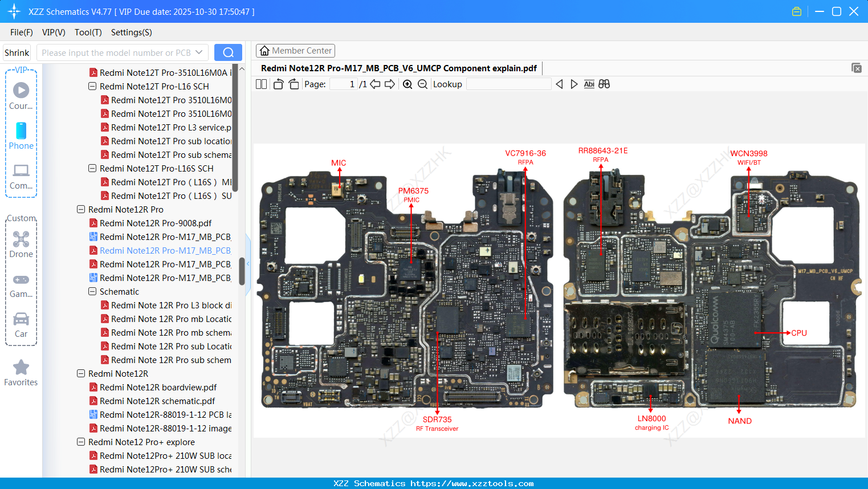Viewport: 868px width, 489px height.
Task: Click the binoculars search icon
Action: pos(604,84)
